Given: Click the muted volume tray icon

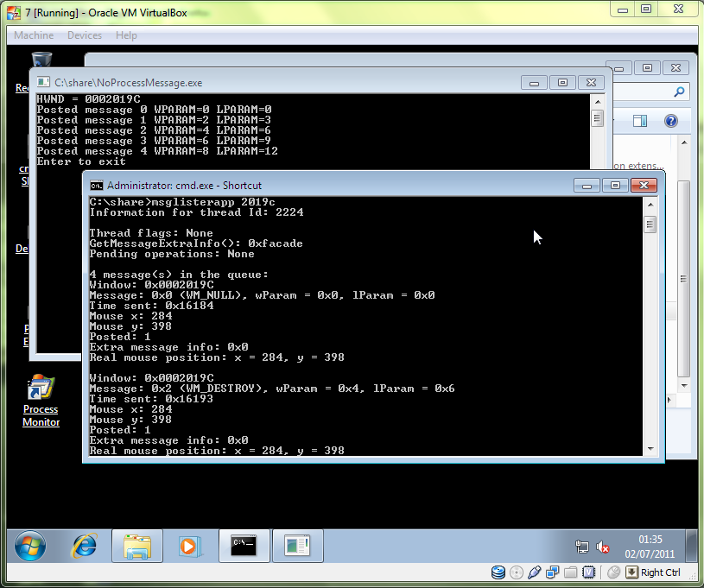Looking at the screenshot, I should [x=603, y=547].
